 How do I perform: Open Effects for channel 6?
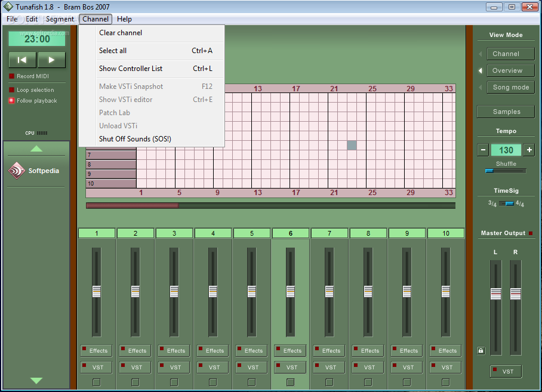coord(290,351)
